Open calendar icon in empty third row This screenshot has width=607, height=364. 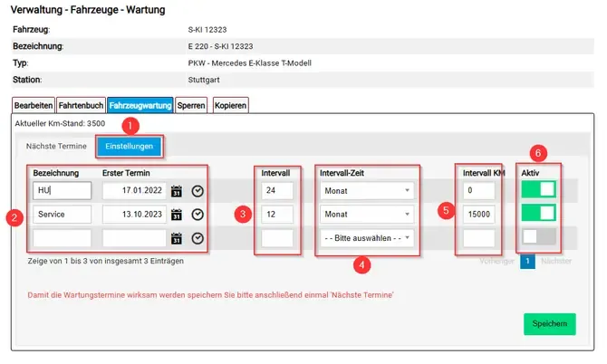[x=177, y=238]
